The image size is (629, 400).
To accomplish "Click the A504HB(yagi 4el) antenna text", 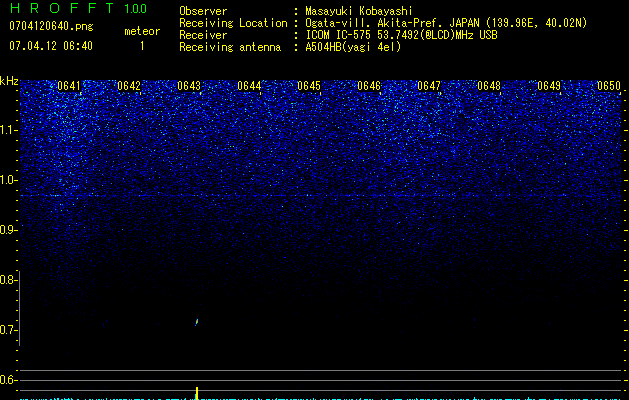I will point(353,47).
